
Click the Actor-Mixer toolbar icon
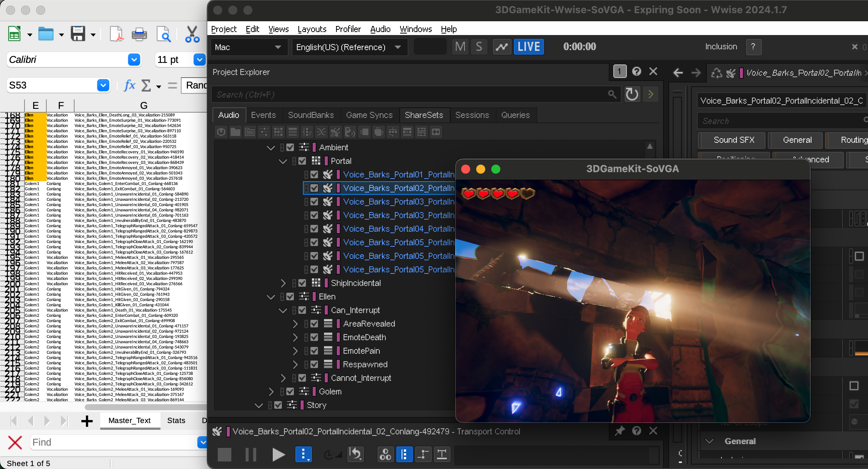pos(264,132)
